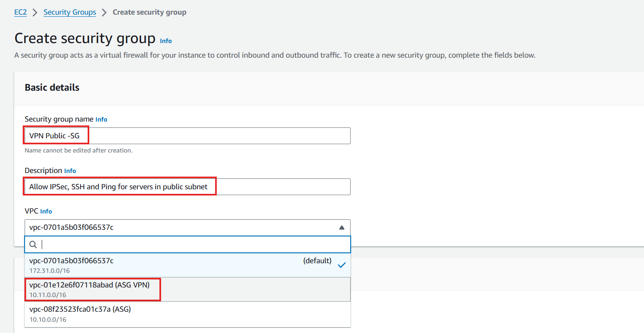Click the 10.10.0.0/16 CIDR text

pos(48,320)
